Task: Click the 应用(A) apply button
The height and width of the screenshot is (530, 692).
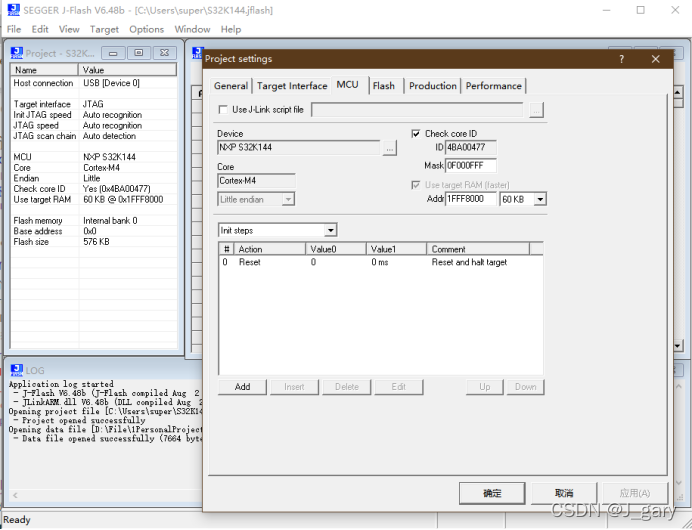Action: pos(635,493)
